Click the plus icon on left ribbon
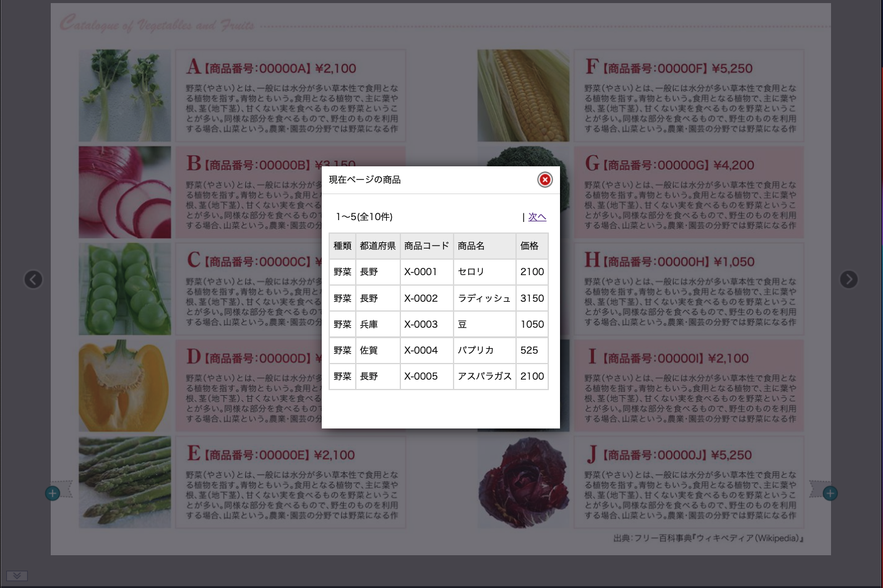The width and height of the screenshot is (883, 588). click(x=53, y=493)
